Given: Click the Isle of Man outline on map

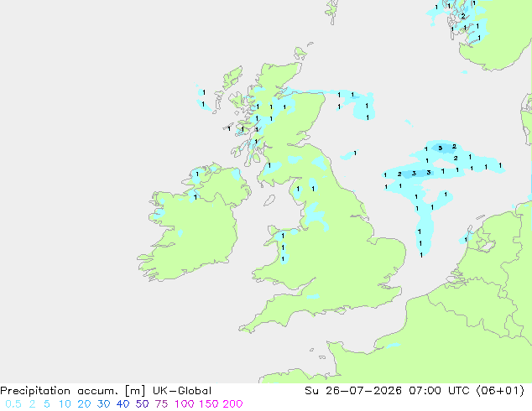Looking at the screenshot, I should point(269,200).
